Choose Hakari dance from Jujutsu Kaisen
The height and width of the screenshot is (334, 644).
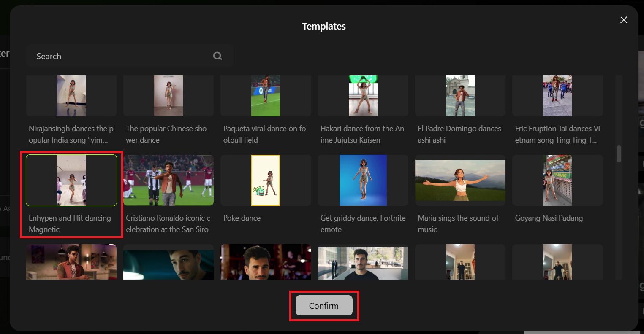click(363, 96)
